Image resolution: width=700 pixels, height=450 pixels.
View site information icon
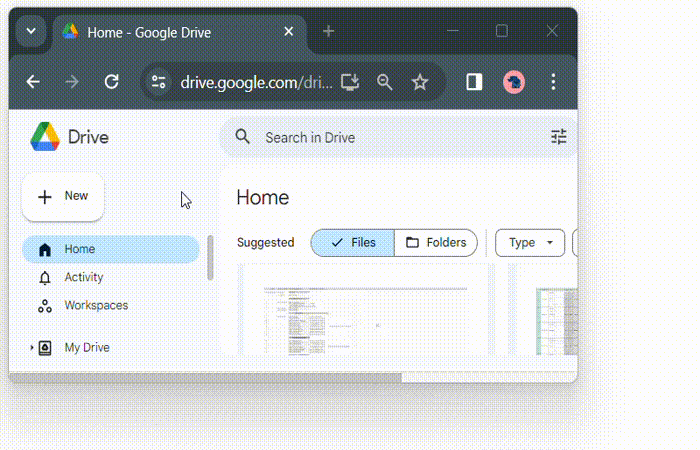(158, 82)
